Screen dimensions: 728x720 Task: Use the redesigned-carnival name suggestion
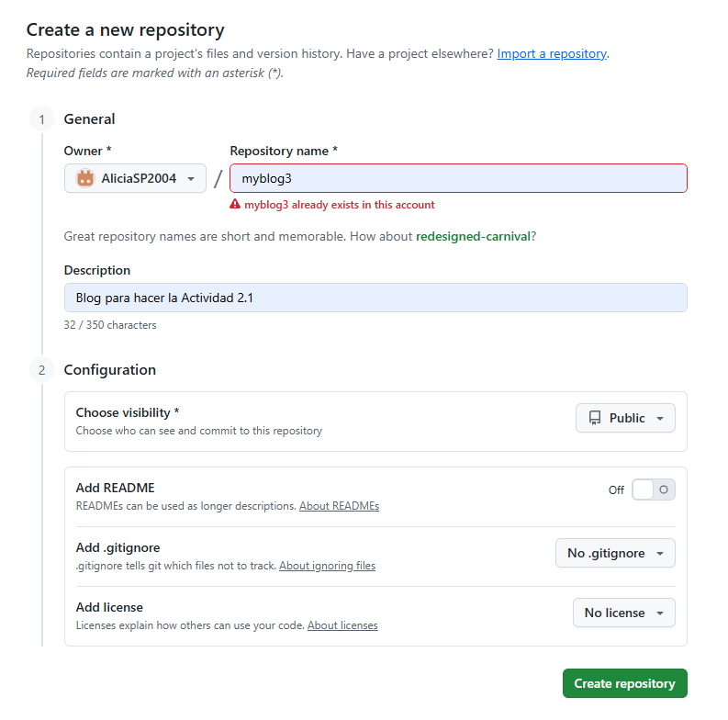(x=473, y=236)
